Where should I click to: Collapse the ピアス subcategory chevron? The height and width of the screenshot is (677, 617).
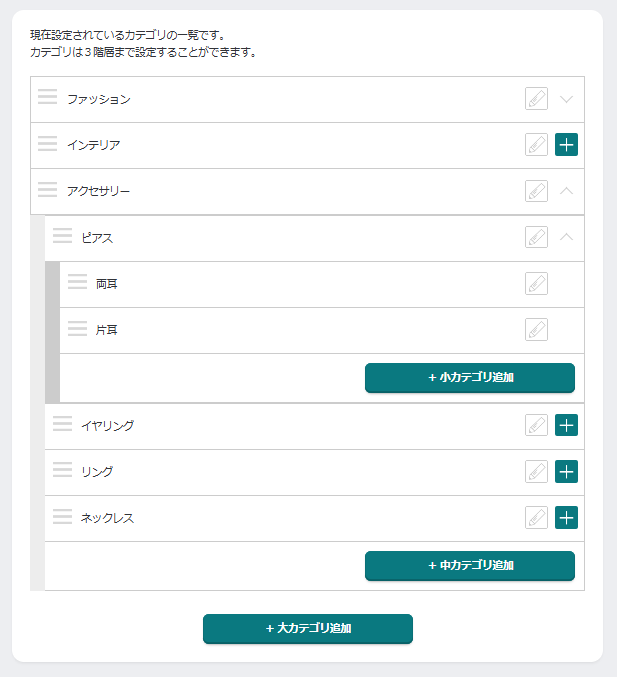coord(567,237)
